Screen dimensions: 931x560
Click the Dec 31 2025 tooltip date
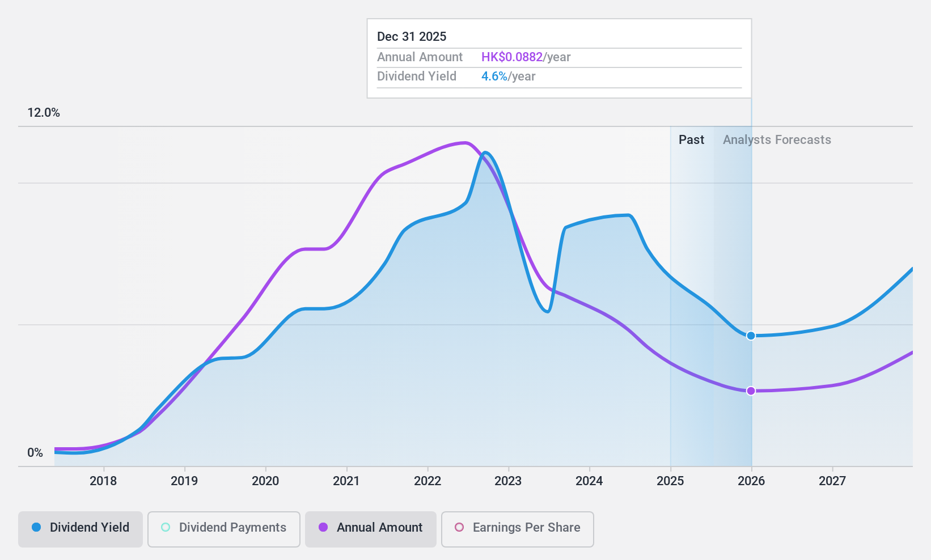coord(412,36)
